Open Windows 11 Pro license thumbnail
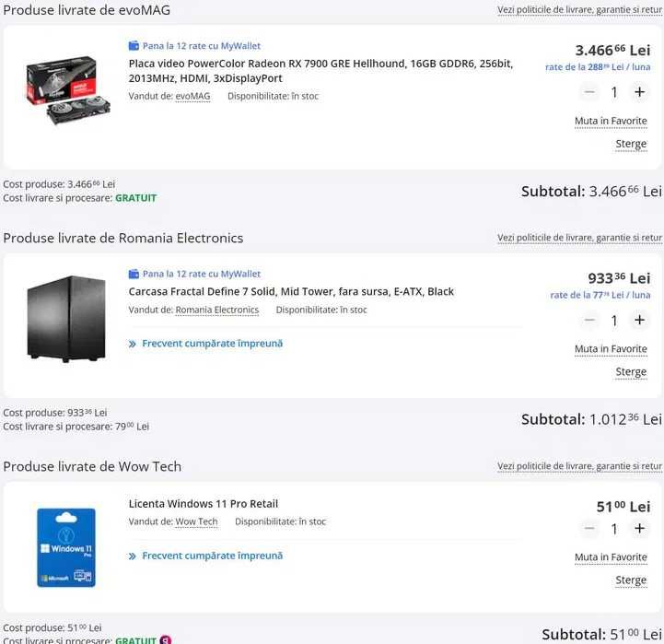 [65, 547]
